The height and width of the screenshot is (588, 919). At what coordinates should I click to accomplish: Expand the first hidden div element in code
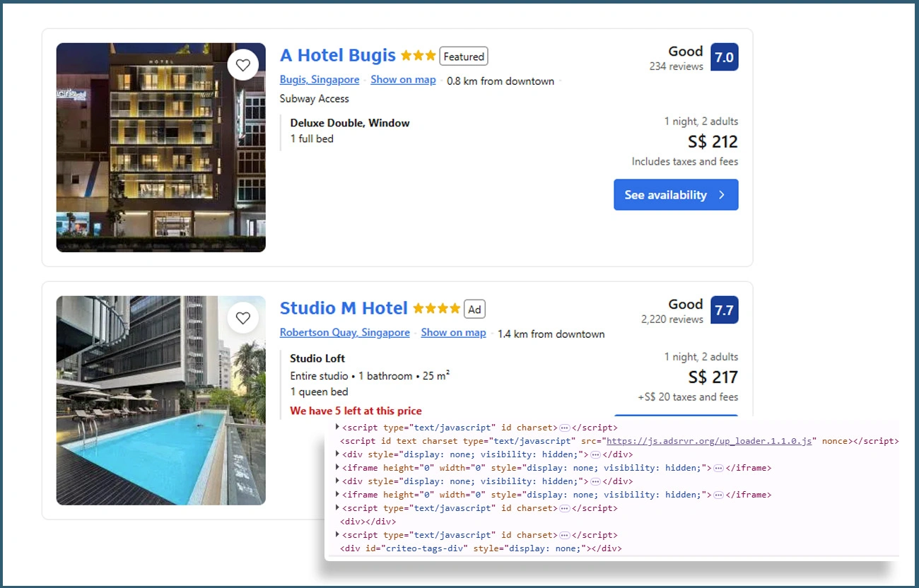point(337,454)
